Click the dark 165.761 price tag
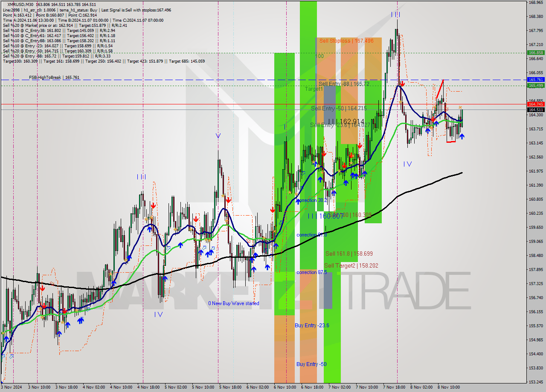The image size is (546, 392). 536,80
